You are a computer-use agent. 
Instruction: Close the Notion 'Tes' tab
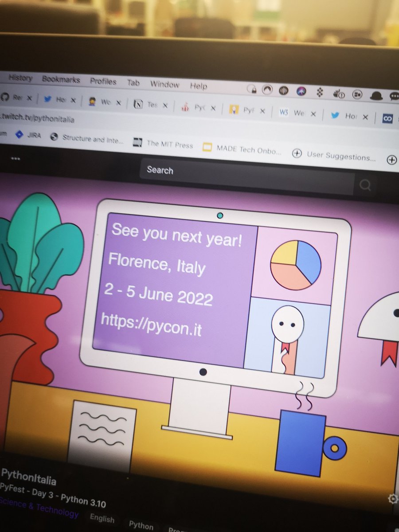(164, 106)
